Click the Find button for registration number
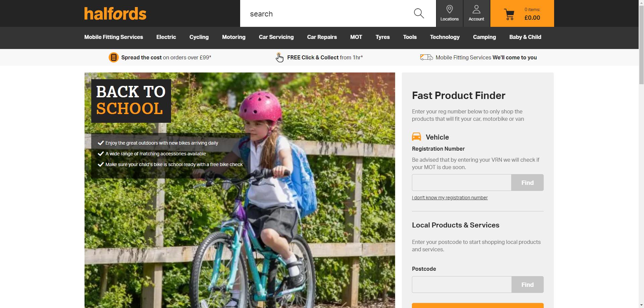The image size is (644, 308). coord(527,183)
